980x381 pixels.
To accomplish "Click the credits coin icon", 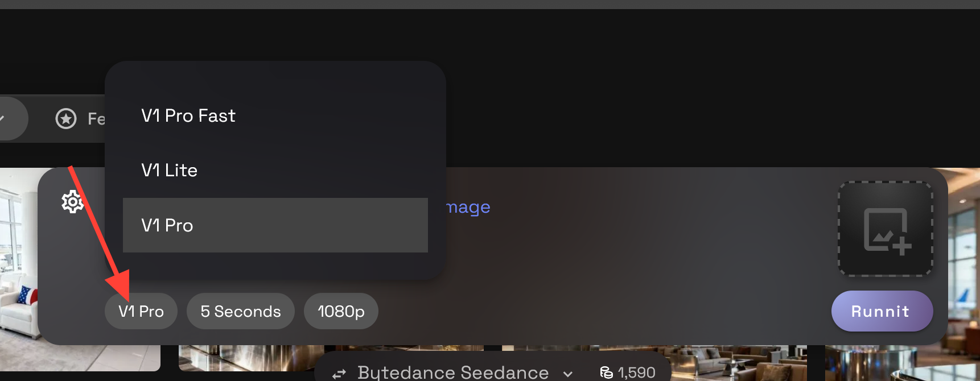I will click(607, 372).
